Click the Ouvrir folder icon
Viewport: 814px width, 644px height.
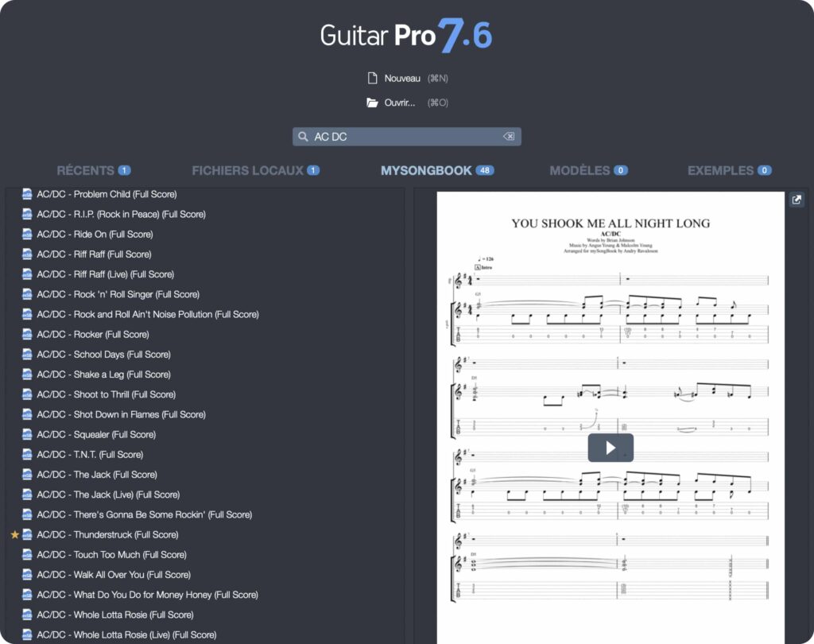click(372, 103)
